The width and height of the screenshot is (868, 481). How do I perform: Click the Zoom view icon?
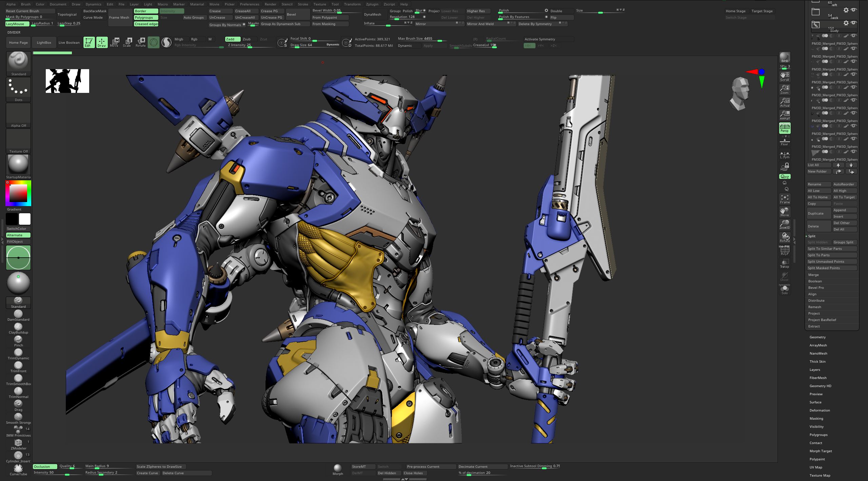(x=785, y=89)
